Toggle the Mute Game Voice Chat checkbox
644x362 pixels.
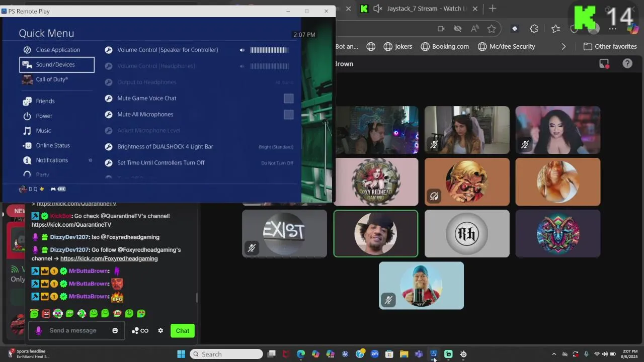coord(288,99)
